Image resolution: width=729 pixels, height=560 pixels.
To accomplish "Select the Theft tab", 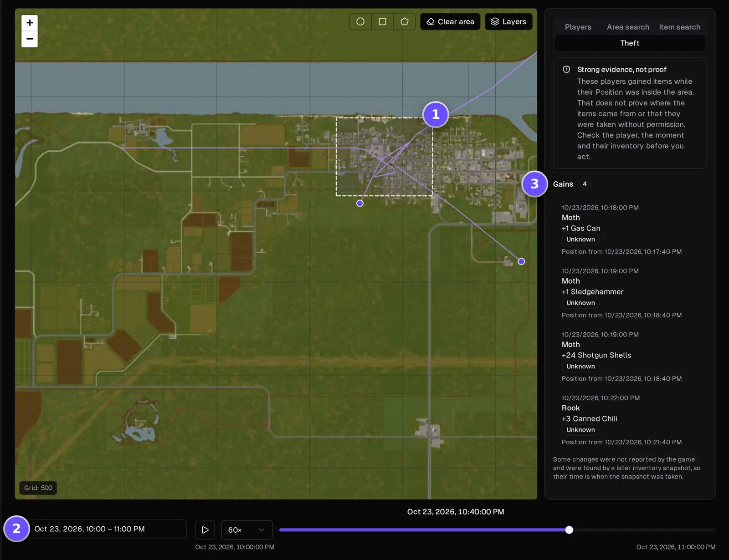I will click(x=630, y=43).
